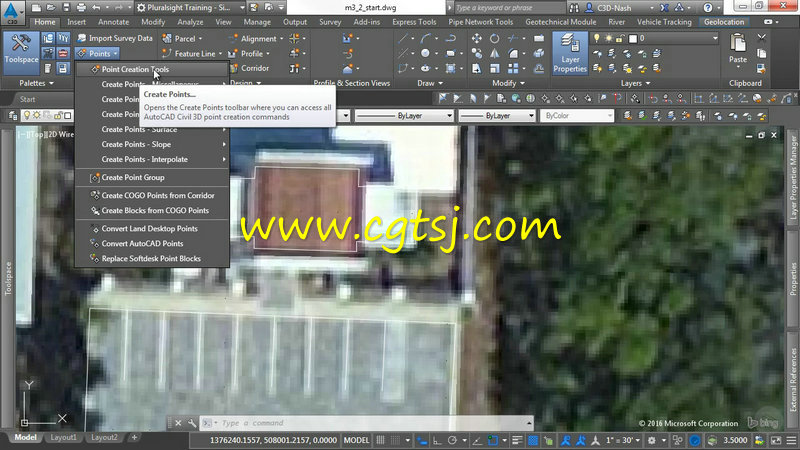Open the Alignment dropdown
Image resolution: width=800 pixels, height=450 pixels.
281,38
